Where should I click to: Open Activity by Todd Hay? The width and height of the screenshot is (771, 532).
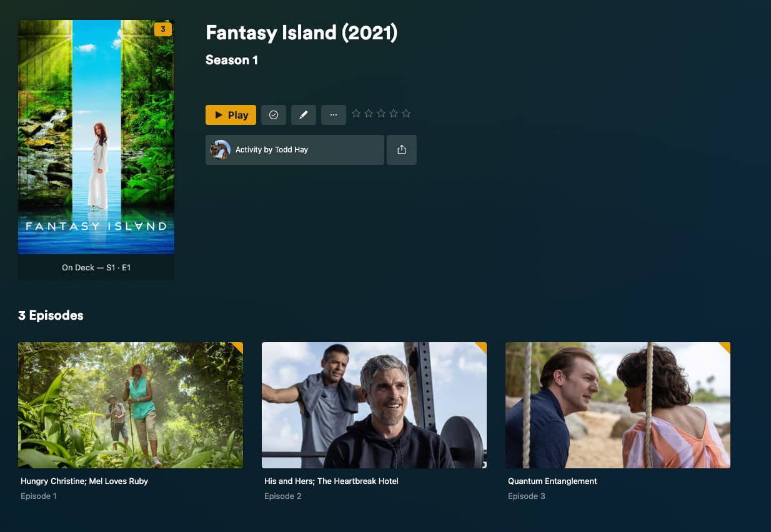[295, 150]
